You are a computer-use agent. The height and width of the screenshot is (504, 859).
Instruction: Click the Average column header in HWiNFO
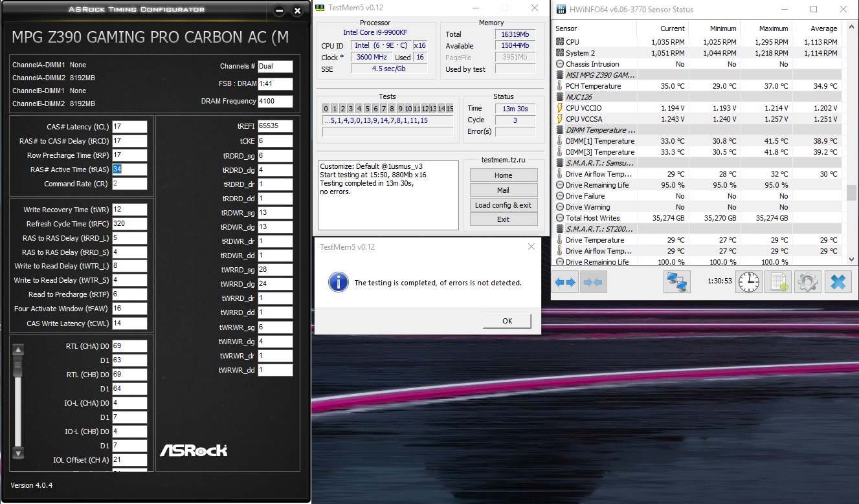[816, 28]
